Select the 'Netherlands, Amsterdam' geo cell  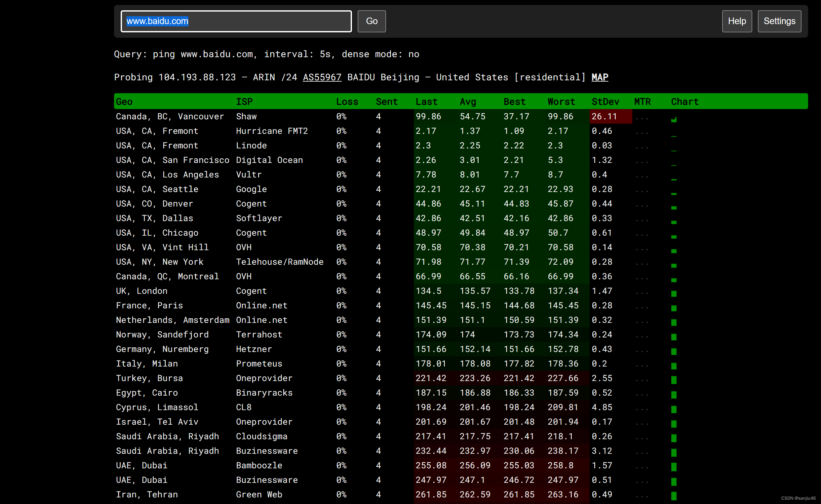tap(172, 320)
